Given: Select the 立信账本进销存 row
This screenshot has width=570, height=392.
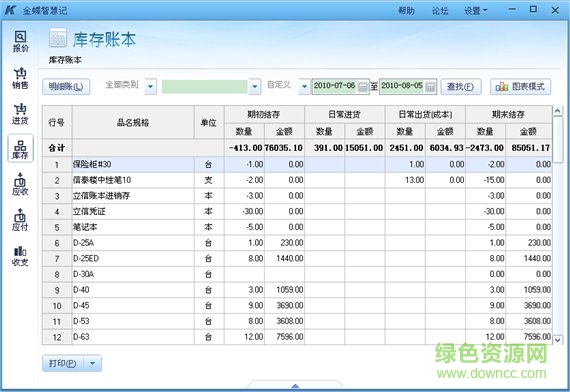Looking at the screenshot, I should 297,196.
